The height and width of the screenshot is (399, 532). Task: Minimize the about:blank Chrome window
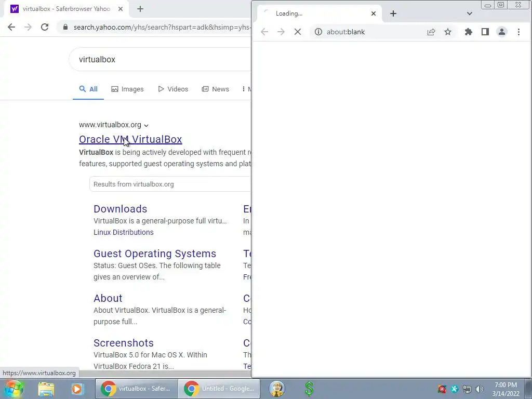(487, 5)
